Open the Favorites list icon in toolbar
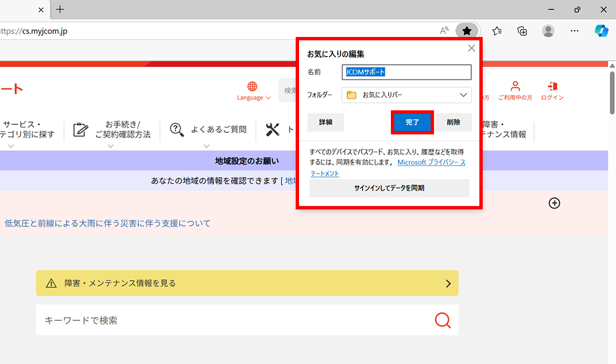 tap(497, 31)
